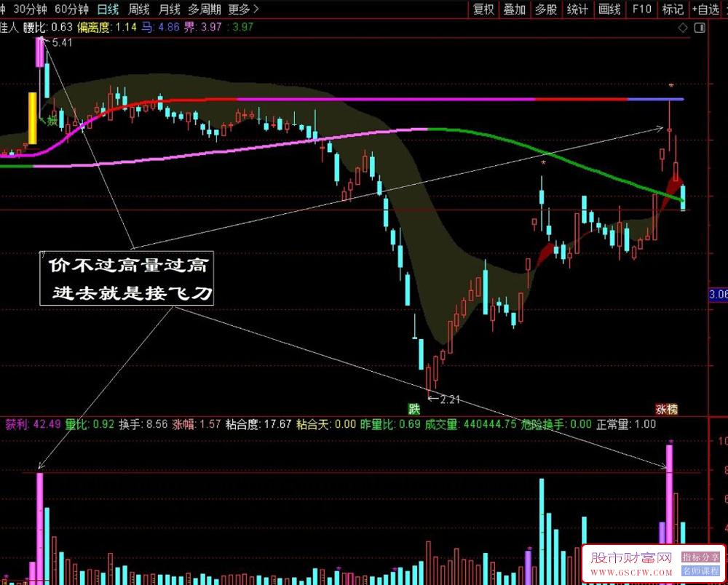The width and height of the screenshot is (728, 585).
Task: Click the 5.41 high price label
Action: pyautogui.click(x=62, y=43)
